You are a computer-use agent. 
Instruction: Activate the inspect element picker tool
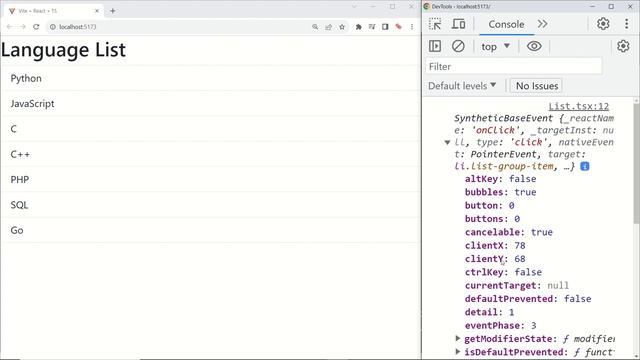[x=435, y=24]
